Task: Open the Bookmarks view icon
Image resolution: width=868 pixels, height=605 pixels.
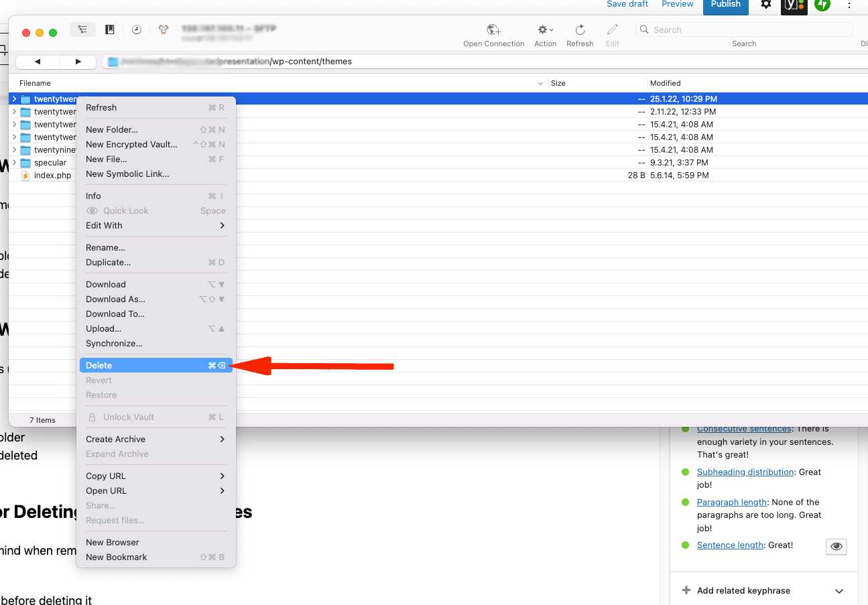Action: (109, 29)
